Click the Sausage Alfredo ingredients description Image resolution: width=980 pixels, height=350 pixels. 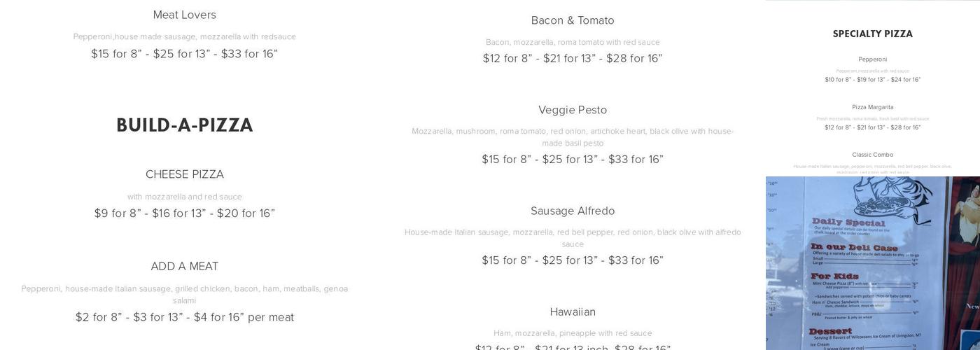click(573, 237)
